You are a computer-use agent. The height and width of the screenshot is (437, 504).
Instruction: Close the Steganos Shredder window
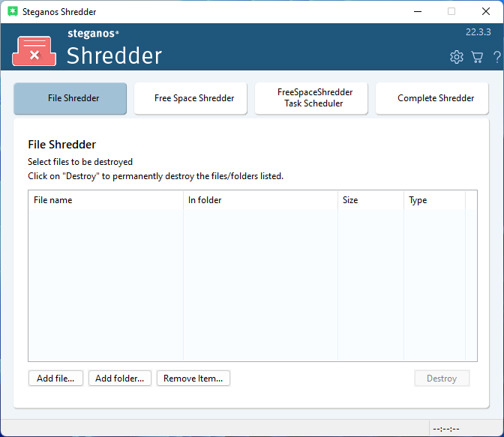(486, 12)
